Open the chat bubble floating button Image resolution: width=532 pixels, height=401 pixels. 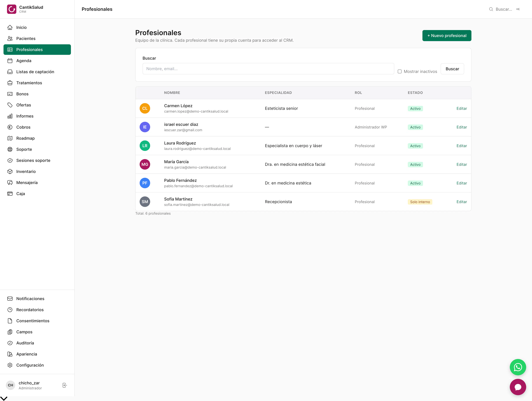518,387
